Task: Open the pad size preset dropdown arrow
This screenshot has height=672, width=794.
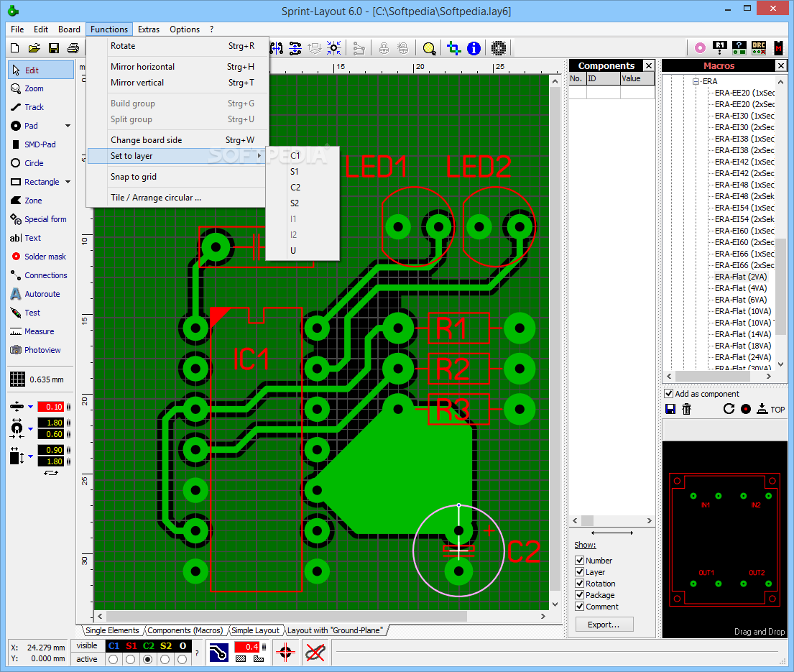Action: click(x=30, y=429)
